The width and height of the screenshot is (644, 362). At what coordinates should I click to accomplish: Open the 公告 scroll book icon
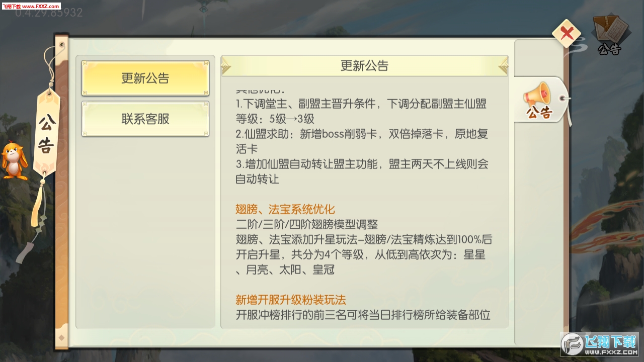[x=610, y=34]
